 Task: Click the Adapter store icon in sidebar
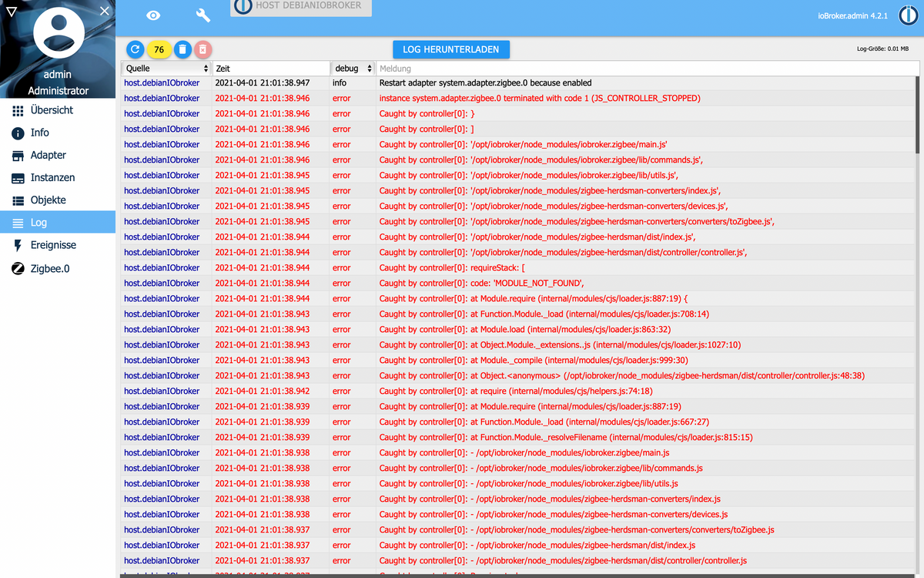click(x=18, y=156)
